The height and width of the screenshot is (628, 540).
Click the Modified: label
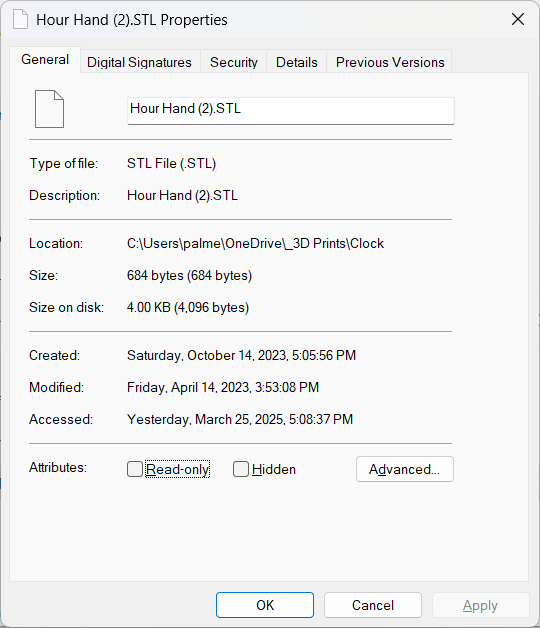[x=56, y=388]
